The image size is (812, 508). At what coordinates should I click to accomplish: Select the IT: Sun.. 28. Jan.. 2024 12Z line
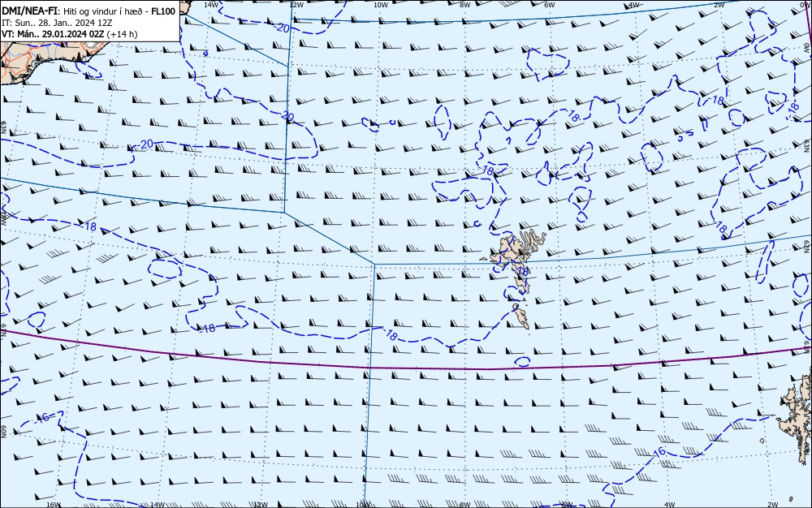pos(57,23)
